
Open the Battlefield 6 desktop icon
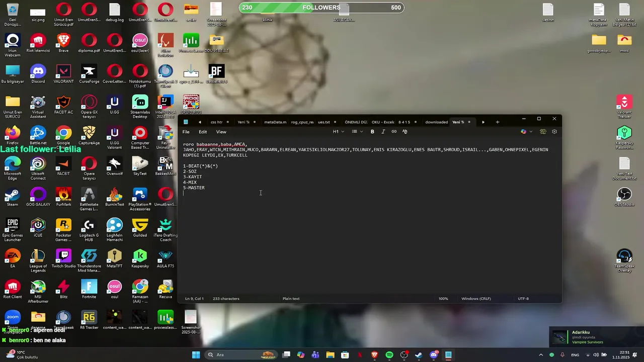[216, 74]
